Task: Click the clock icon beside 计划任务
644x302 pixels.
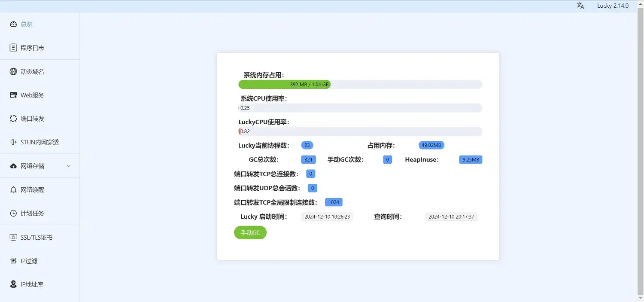Action: (x=13, y=213)
